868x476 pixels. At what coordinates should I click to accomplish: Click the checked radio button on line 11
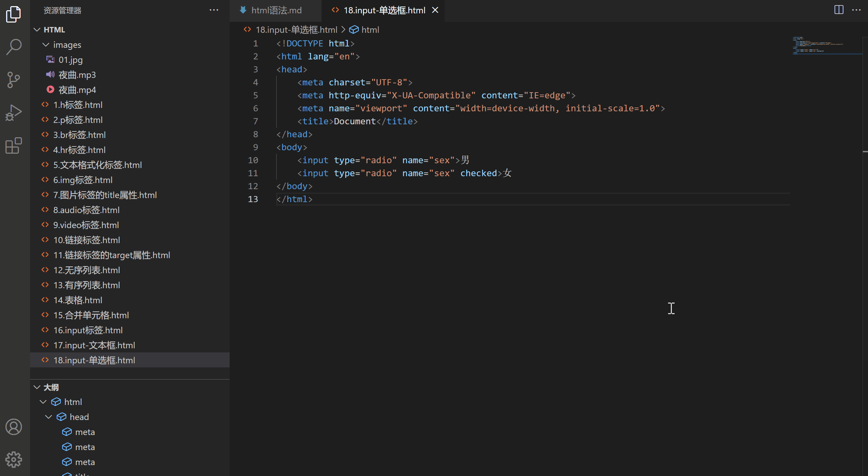477,173
